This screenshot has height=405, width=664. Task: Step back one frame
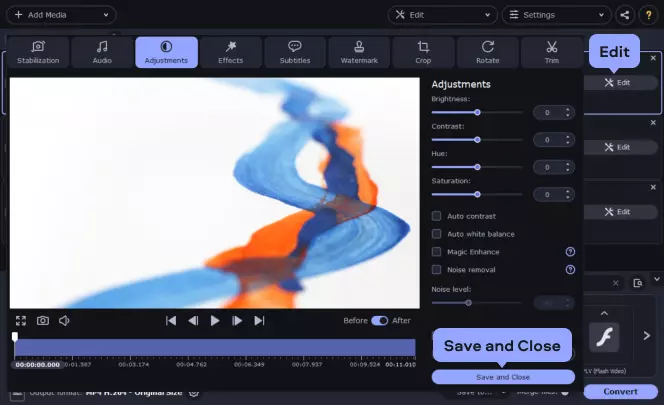coord(193,321)
